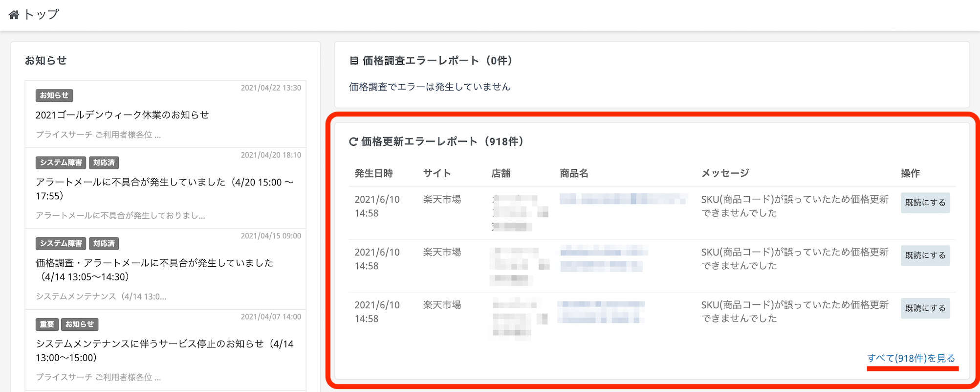Click the home icon beside トップ
The width and height of the screenshot is (980, 392).
tap(14, 15)
